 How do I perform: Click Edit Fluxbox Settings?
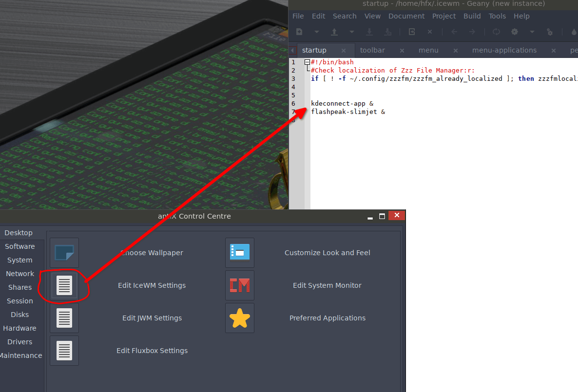coord(152,350)
